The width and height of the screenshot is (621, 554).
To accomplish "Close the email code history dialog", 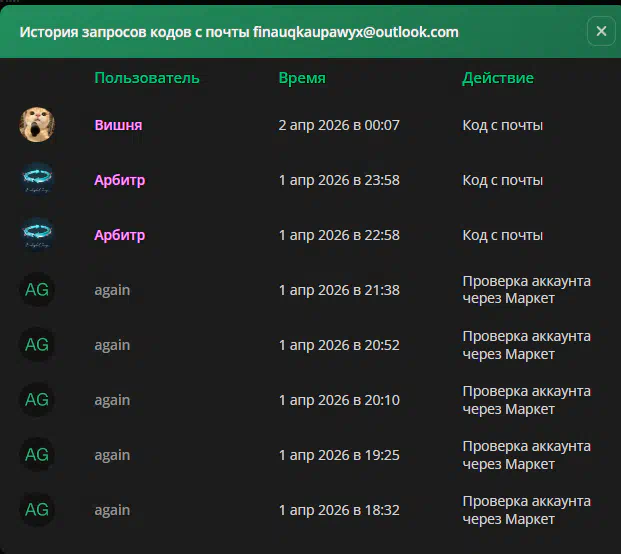I will coord(601,31).
